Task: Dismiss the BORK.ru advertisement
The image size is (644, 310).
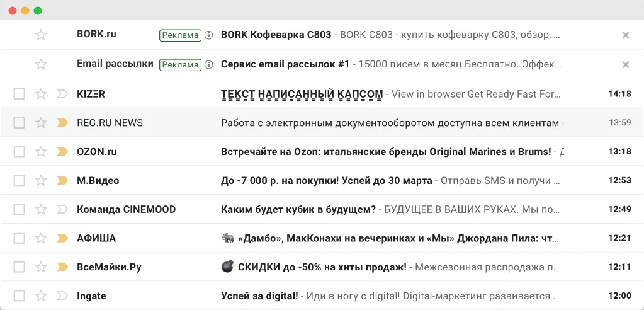Action: click(x=625, y=35)
